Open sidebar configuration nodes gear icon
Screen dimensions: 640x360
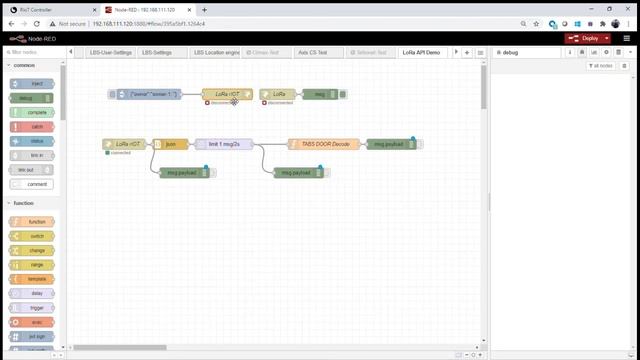[607, 53]
